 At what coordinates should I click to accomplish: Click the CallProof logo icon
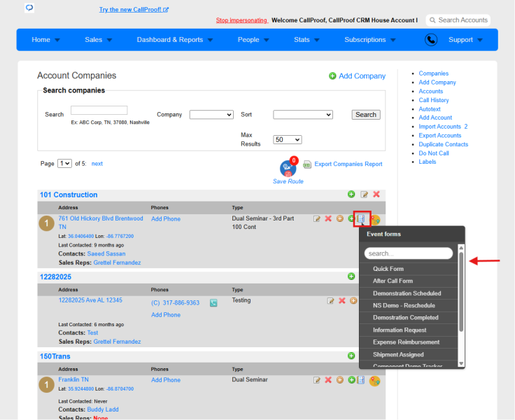tap(29, 8)
